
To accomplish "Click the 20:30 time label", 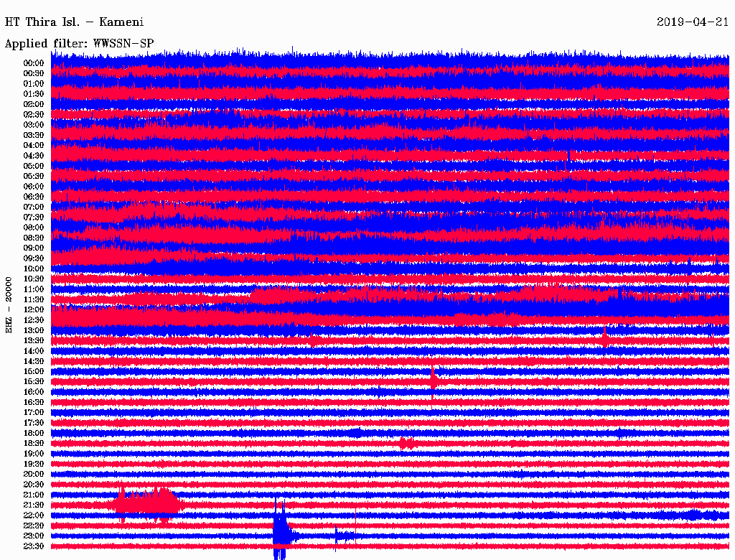I will tap(34, 485).
